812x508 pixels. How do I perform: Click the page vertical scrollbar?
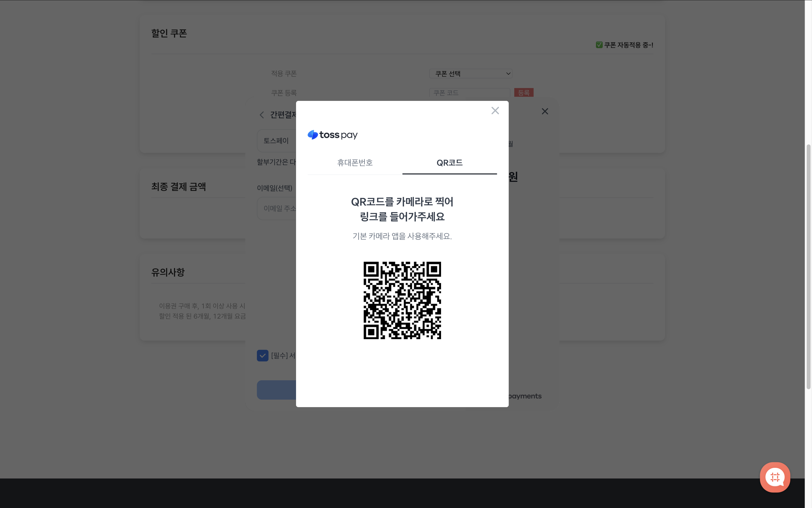(808, 267)
